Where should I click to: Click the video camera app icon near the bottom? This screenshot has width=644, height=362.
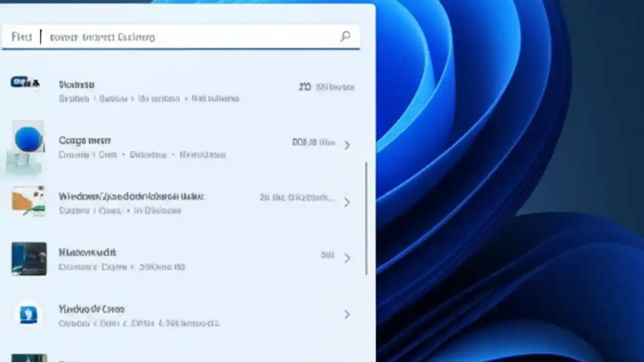(29, 314)
